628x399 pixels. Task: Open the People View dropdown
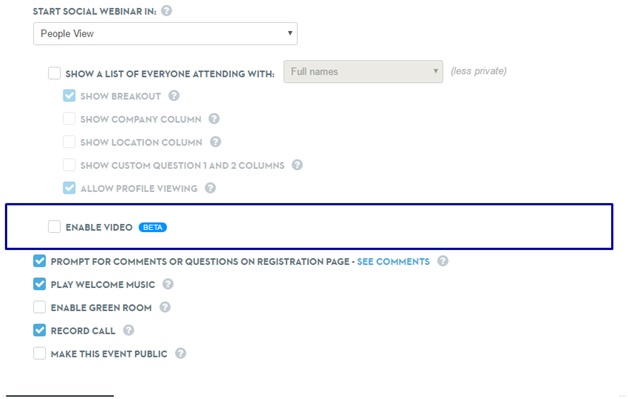coord(165,34)
